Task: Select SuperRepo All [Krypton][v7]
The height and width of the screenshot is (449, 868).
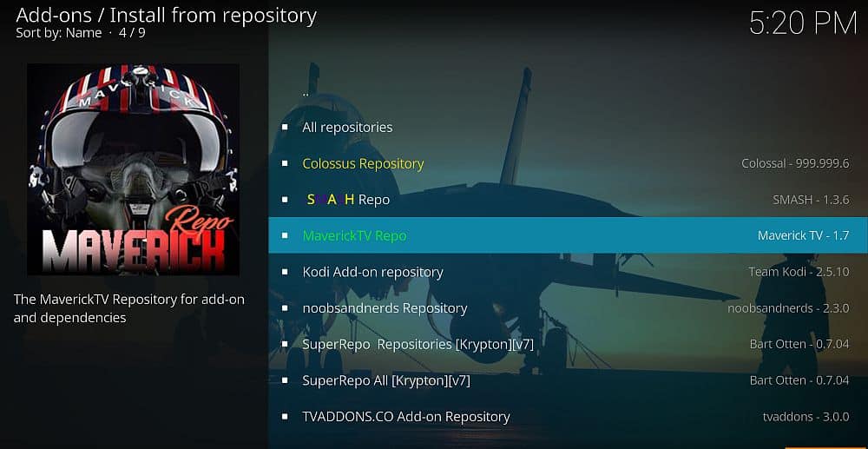Action: tap(568, 380)
